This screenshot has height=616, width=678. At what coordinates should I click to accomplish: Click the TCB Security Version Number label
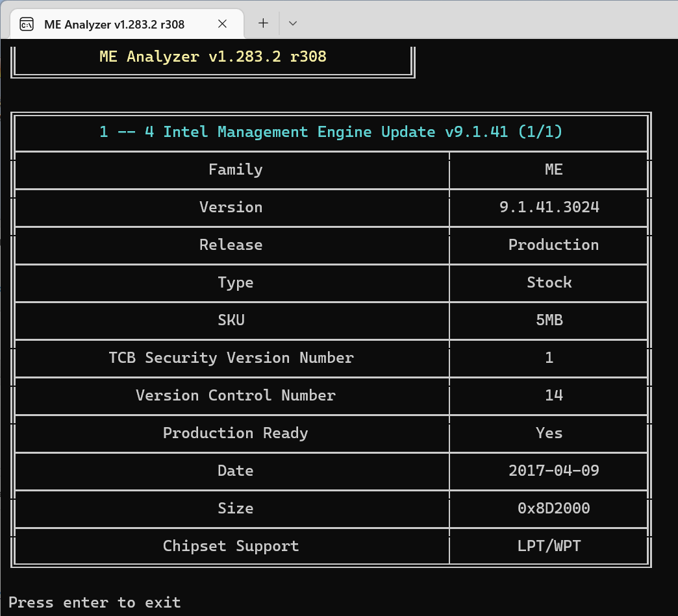point(231,358)
